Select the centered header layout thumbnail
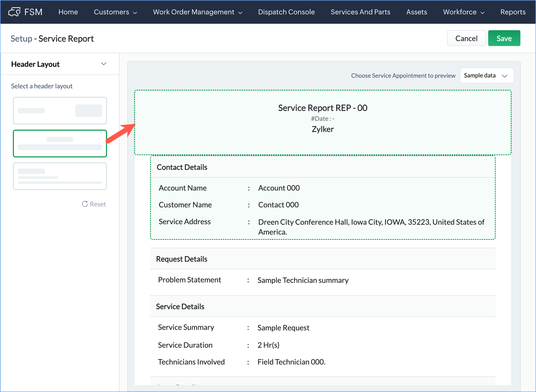This screenshot has height=392, width=536. (60, 144)
